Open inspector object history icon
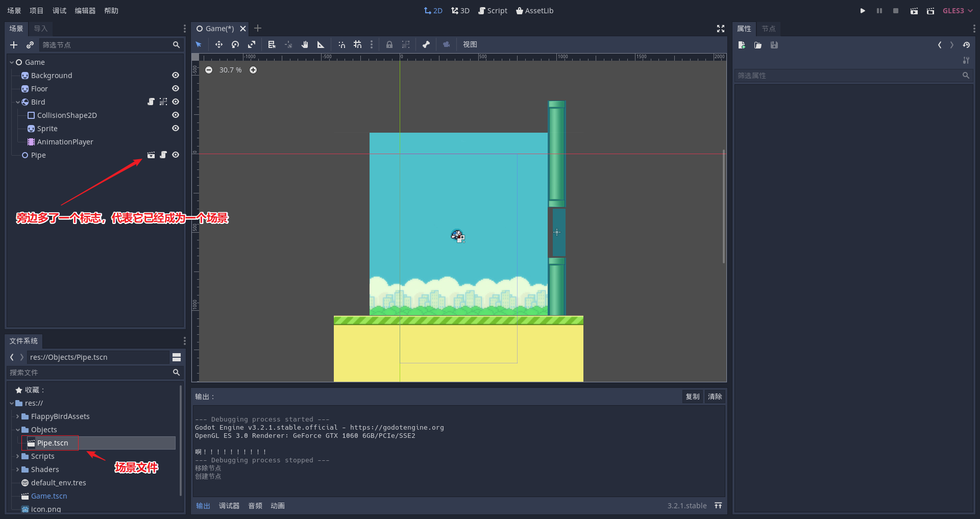 (966, 45)
